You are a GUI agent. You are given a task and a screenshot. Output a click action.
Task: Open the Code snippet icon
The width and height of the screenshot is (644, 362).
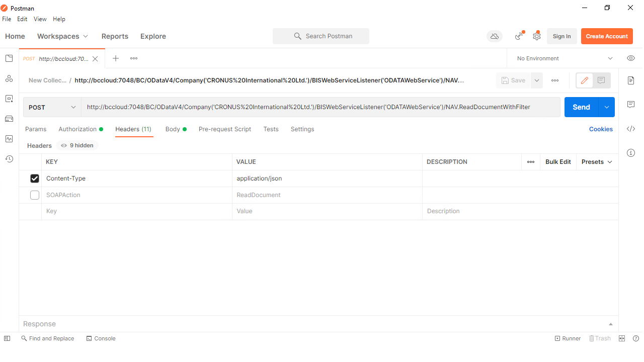tap(631, 129)
